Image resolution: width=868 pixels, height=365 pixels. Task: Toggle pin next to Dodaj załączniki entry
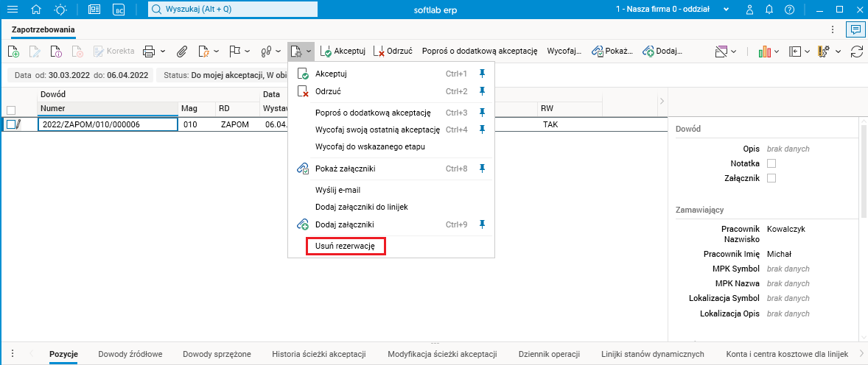click(x=482, y=224)
